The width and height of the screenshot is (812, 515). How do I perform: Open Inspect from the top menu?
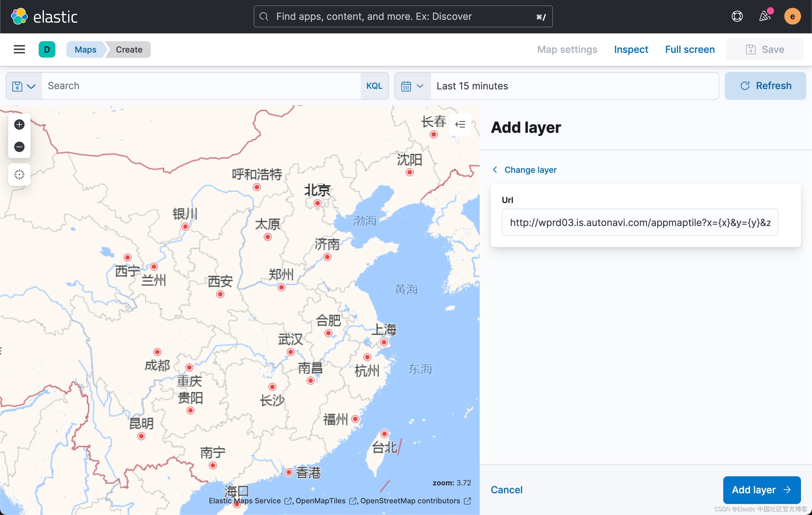(631, 49)
